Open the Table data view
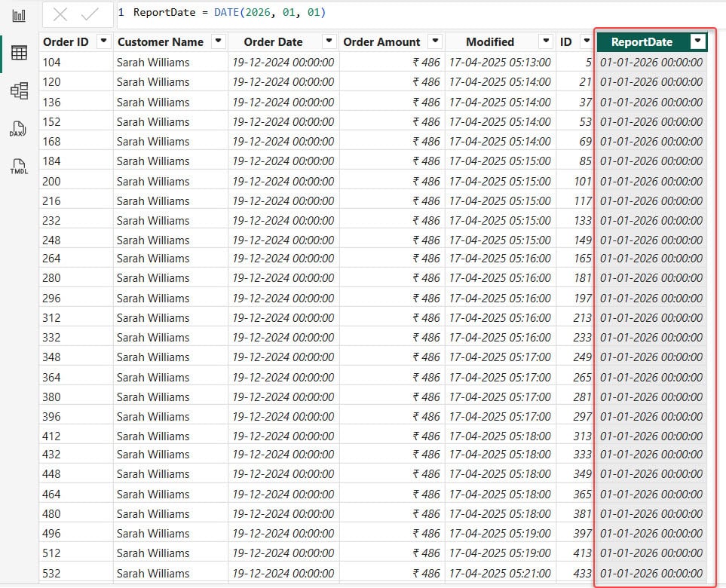This screenshot has height=588, width=726. pyautogui.click(x=19, y=52)
